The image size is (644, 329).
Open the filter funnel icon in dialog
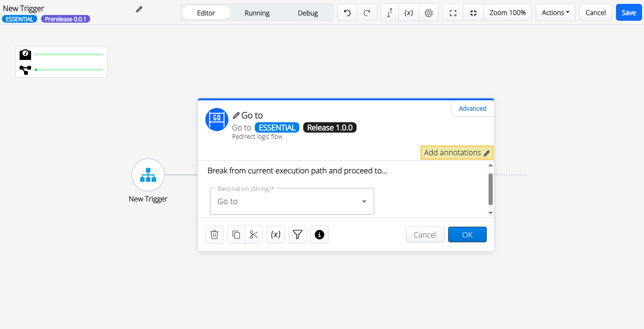pyautogui.click(x=297, y=234)
